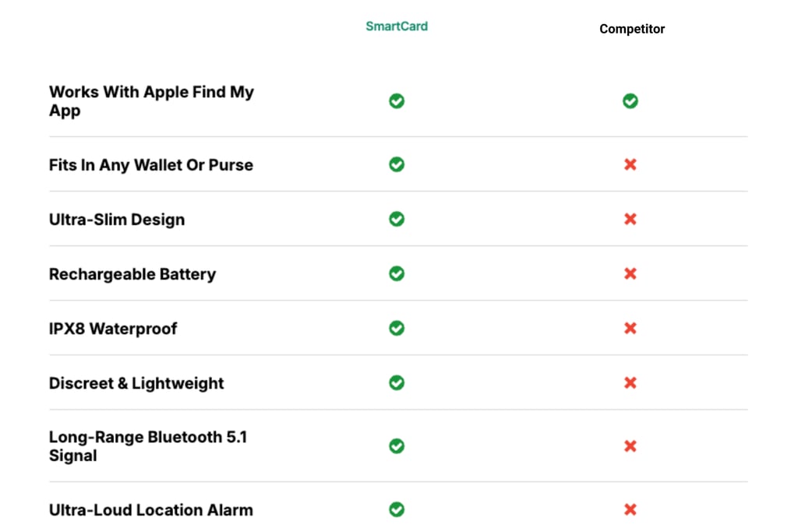
Task: Click SmartCard checkmark for IPX8 Waterproof
Action: 397,328
